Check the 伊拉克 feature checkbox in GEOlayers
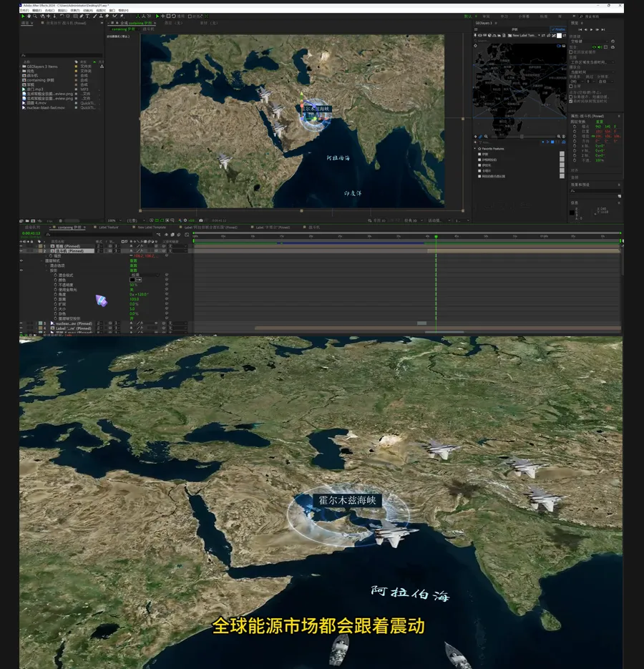The image size is (644, 669). [x=479, y=165]
